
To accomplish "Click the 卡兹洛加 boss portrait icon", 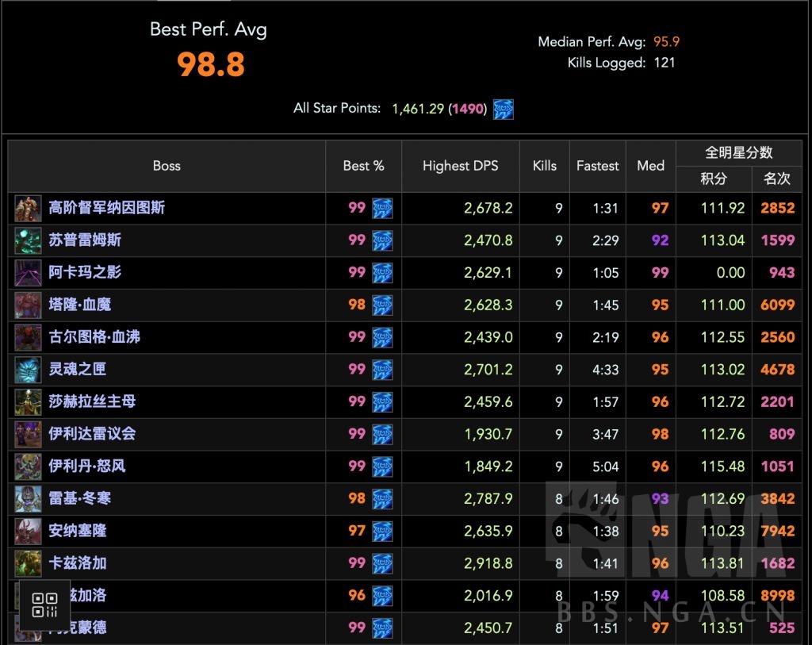I will (x=28, y=563).
